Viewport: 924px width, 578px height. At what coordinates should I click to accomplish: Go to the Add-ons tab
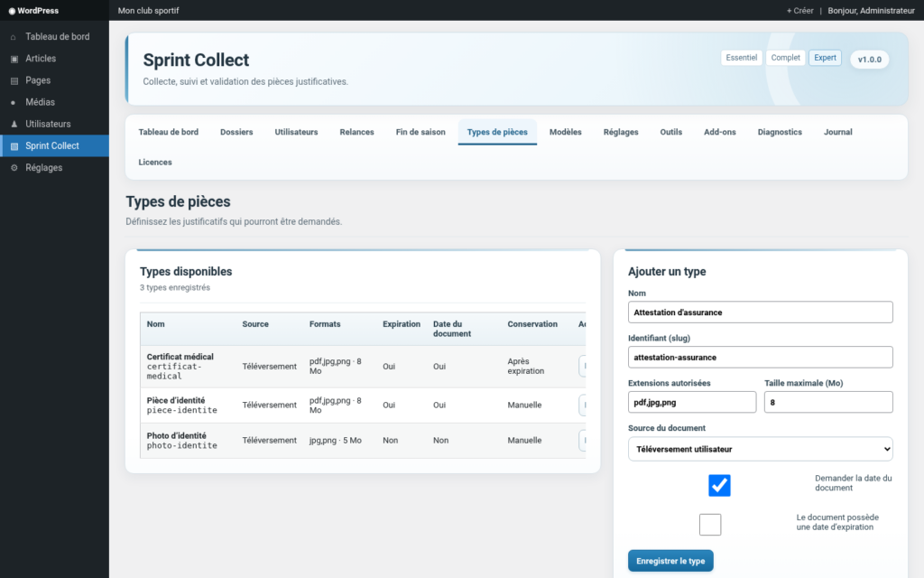(719, 132)
